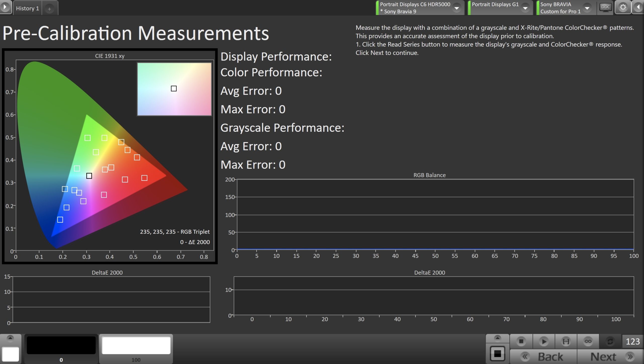644x364 pixels.
Task: Click Next to continue workflow
Action: tap(610, 357)
